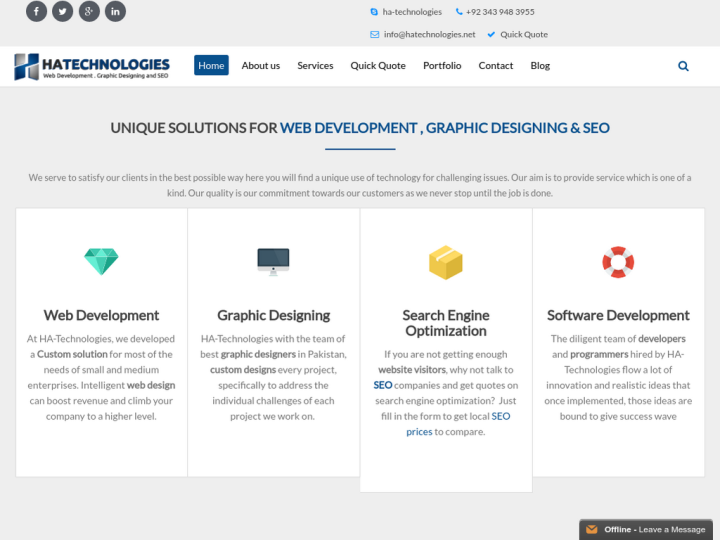
Task: Open the Contact page
Action: point(495,66)
